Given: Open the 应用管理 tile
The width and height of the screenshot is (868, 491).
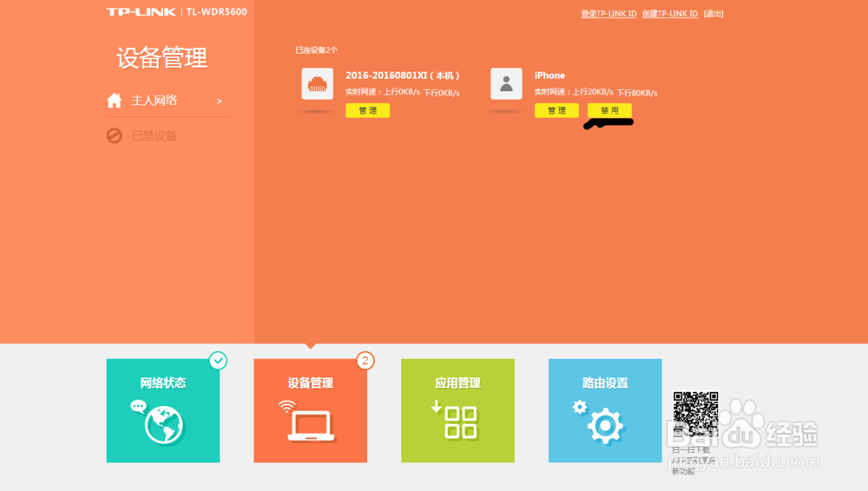Looking at the screenshot, I should click(x=457, y=410).
